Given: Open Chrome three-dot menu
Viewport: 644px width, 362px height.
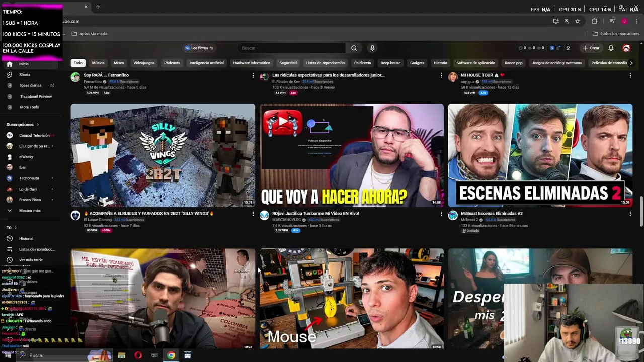Looking at the screenshot, I should [636, 21].
